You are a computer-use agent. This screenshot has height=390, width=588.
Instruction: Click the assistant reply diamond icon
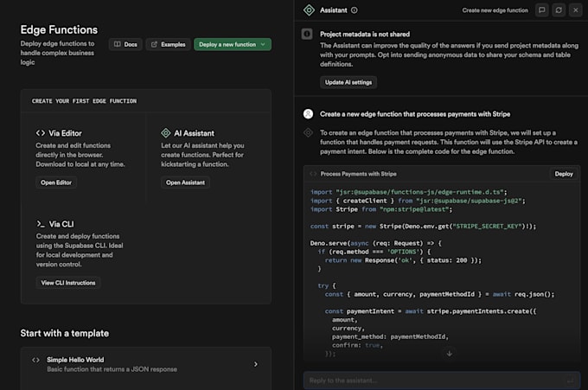pyautogui.click(x=308, y=133)
